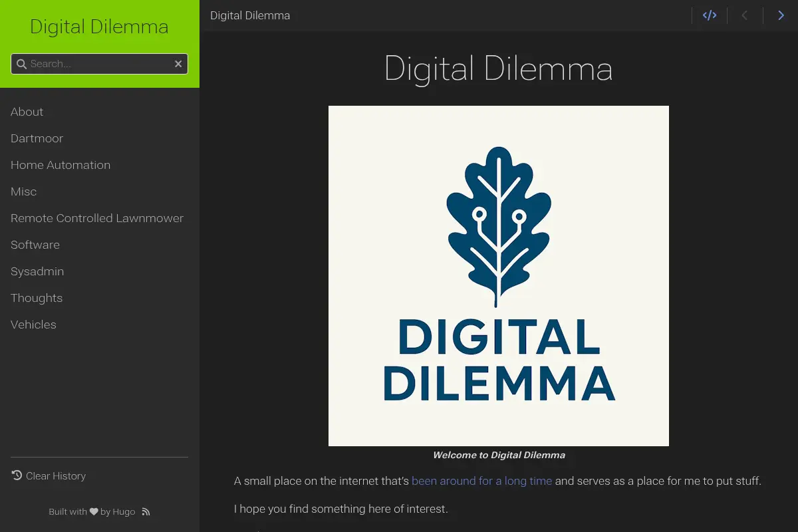
Task: Click the 'Welcome to Digital Dilemma' caption
Action: coord(499,456)
